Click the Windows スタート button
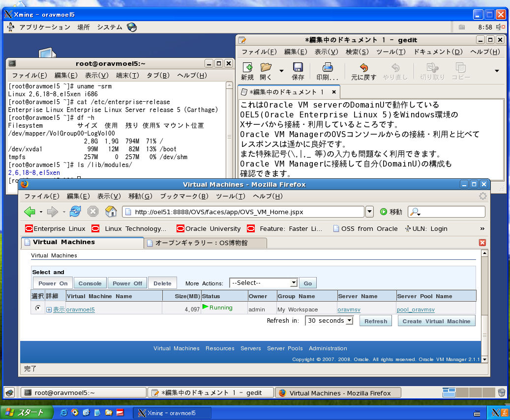 point(26,413)
